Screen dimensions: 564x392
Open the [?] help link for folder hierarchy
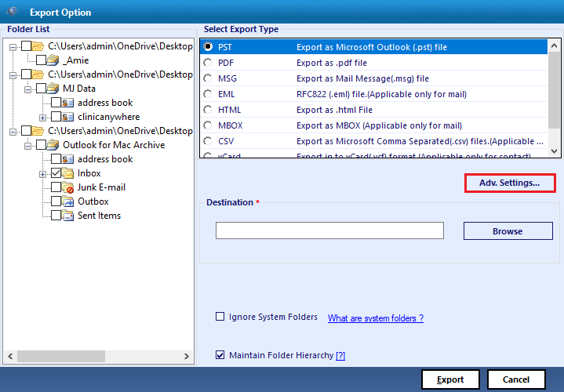340,355
